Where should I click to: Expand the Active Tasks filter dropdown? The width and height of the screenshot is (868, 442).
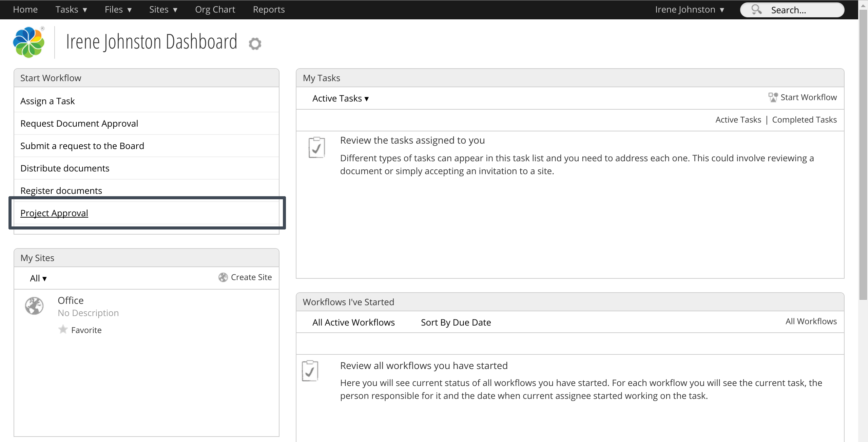(x=340, y=98)
